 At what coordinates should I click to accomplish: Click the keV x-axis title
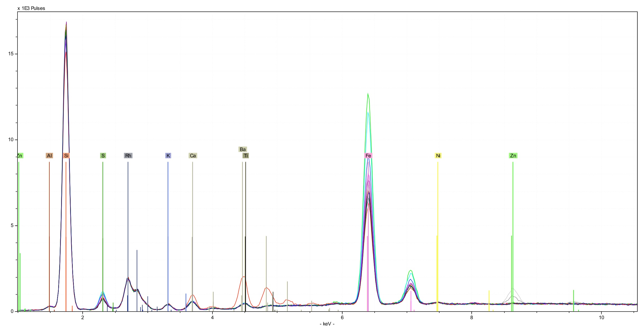pyautogui.click(x=327, y=324)
